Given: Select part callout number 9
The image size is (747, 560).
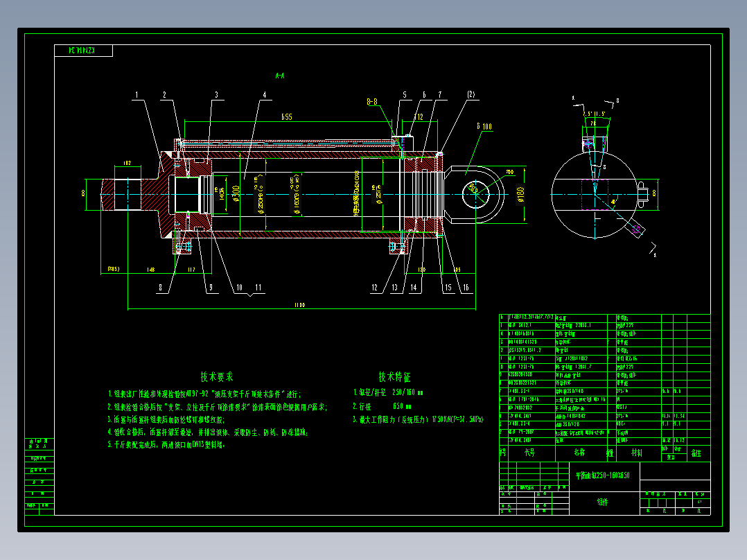Looking at the screenshot, I should point(211,288).
